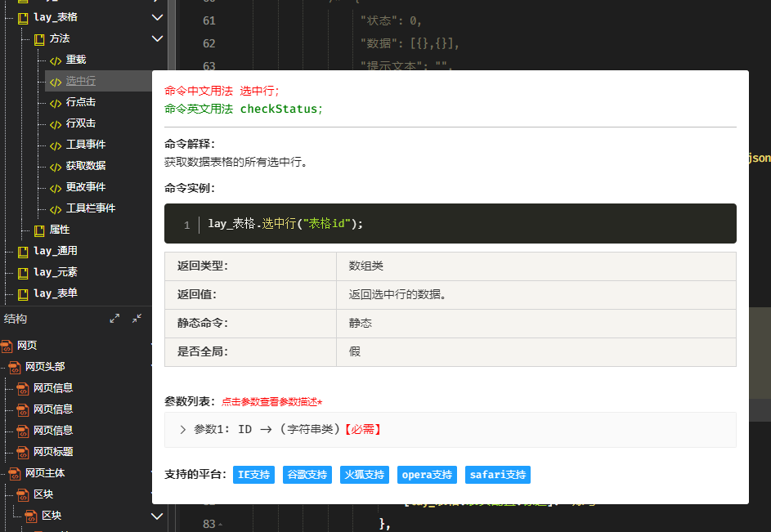Open the 工具事件 method item
771x532 pixels.
point(86,144)
